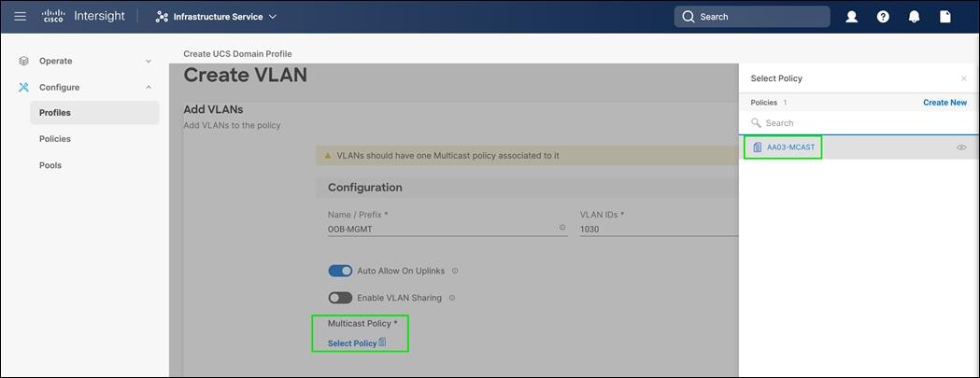
Task: Click the VLAN IDs field 1030
Action: coord(659,230)
